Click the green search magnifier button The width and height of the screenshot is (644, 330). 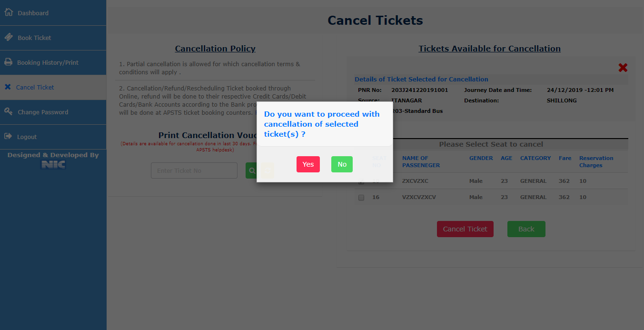point(252,170)
